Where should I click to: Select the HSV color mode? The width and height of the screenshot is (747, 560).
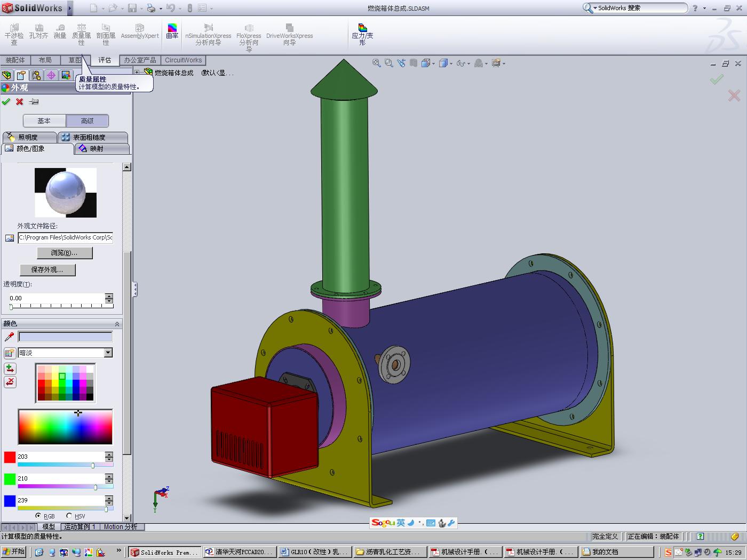(x=69, y=516)
